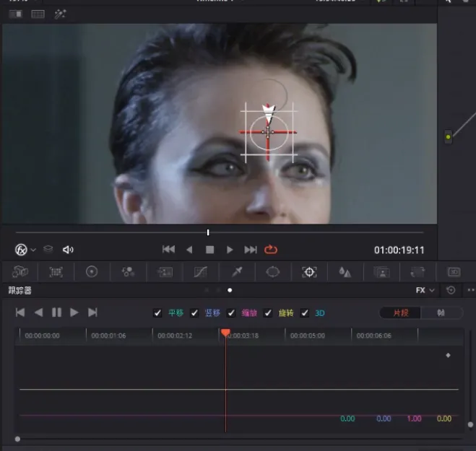The width and height of the screenshot is (476, 451).
Task: Select the third active tracker page dot
Action: tap(230, 290)
